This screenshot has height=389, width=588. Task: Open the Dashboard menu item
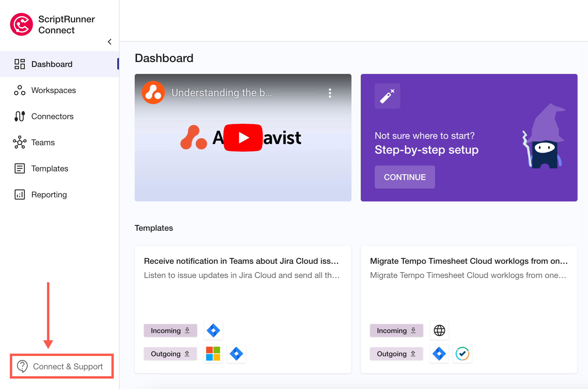pos(59,64)
